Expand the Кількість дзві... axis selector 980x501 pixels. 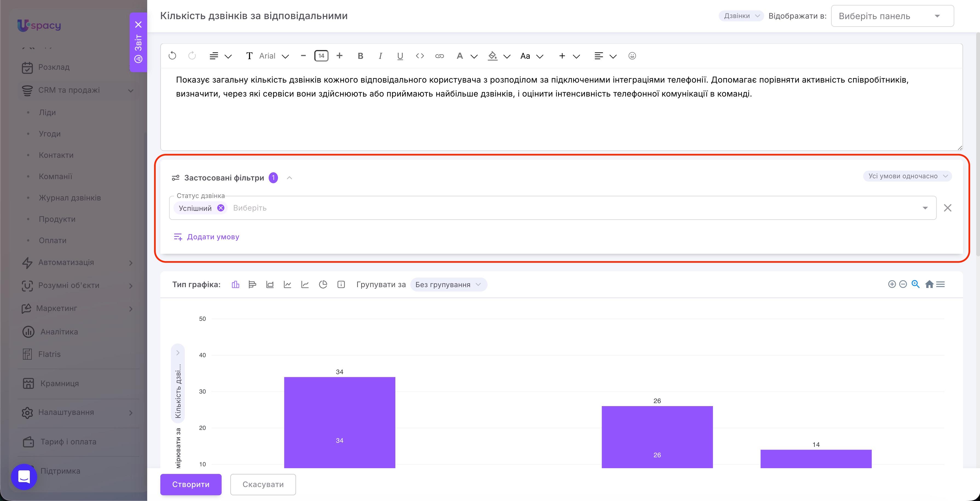click(x=178, y=383)
